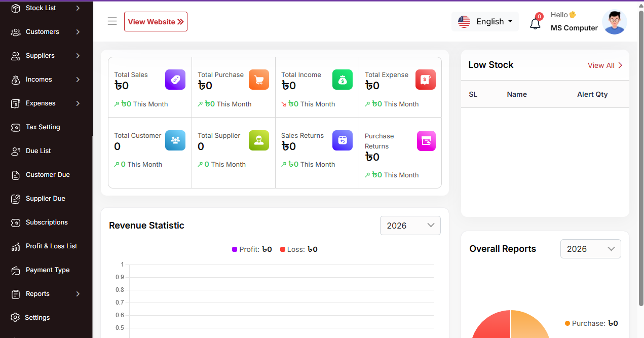Click the Total Supplier person icon
The height and width of the screenshot is (338, 644).
[259, 140]
